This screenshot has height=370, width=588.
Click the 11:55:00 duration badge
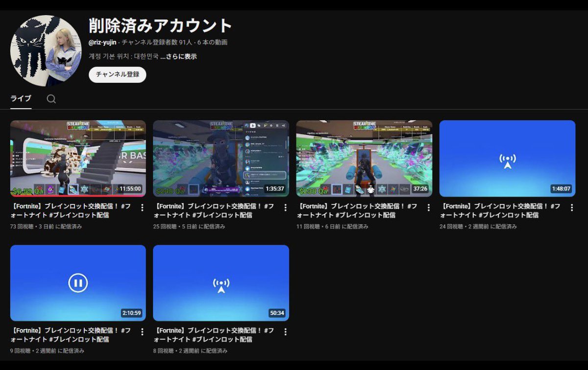[x=130, y=188]
